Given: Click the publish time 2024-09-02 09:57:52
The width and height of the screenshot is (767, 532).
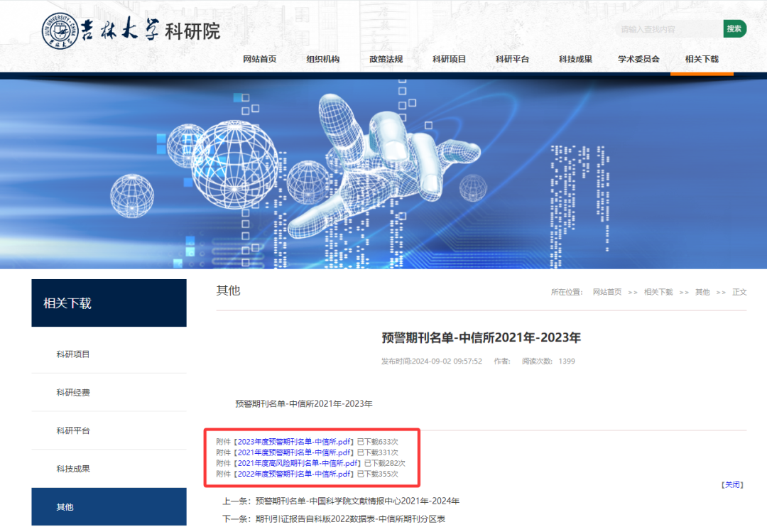Looking at the screenshot, I should click(447, 362).
